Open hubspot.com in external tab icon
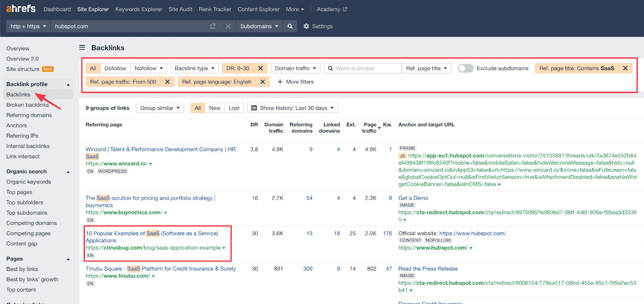The height and width of the screenshot is (304, 644). pyautogui.click(x=213, y=26)
